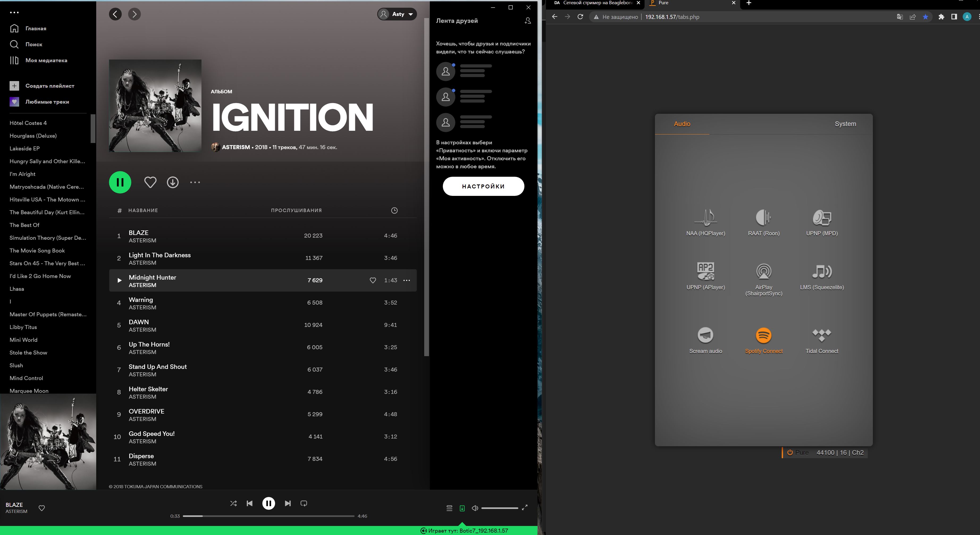Select Spotify Connect audio output
The image size is (980, 535).
763,336
